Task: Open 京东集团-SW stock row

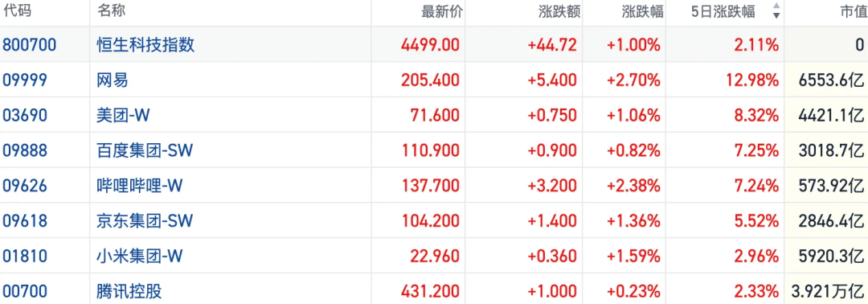Action: tap(434, 221)
